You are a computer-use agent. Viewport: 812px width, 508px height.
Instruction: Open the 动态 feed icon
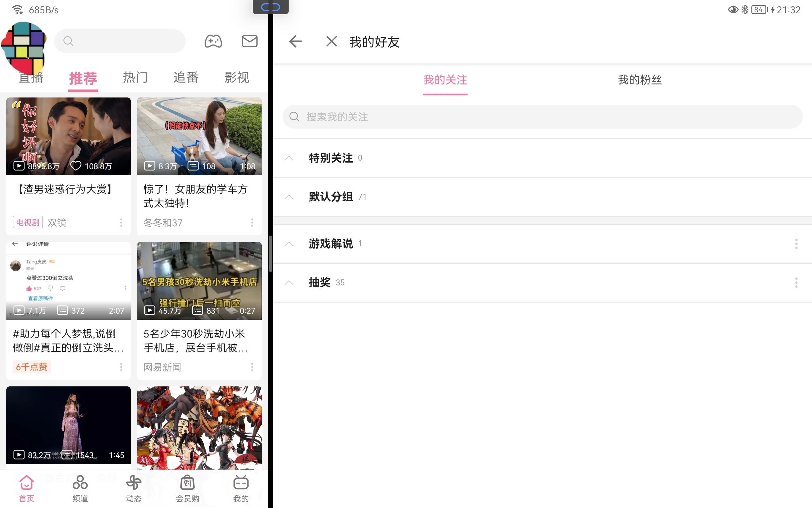(134, 483)
